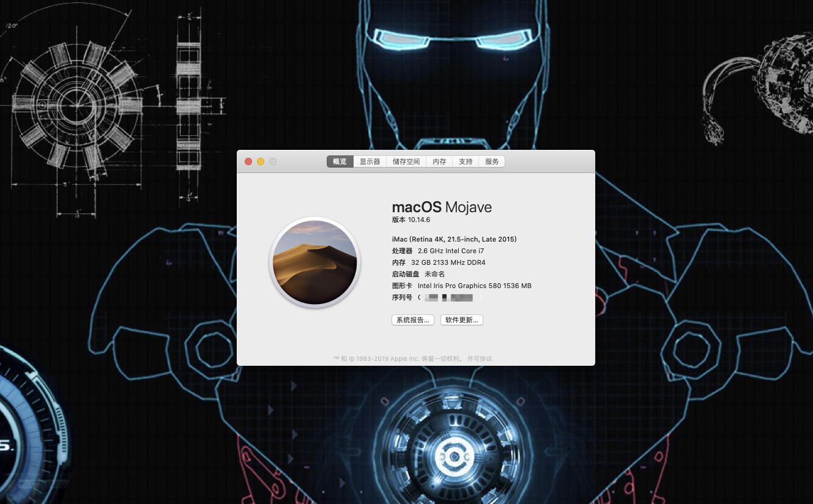Open the 许可协议 license agreement link
Viewport: 813px width, 504px height.
click(x=480, y=359)
